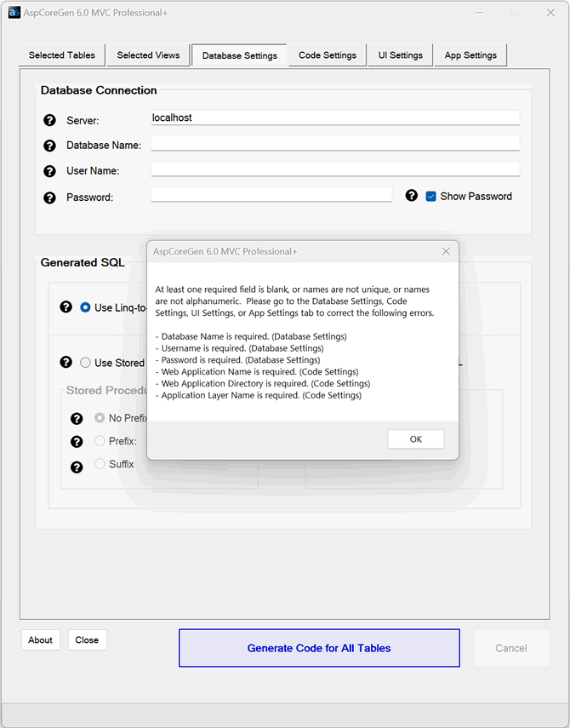570x728 pixels.
Task: Select the Use Linq-to radio button
Action: (85, 307)
